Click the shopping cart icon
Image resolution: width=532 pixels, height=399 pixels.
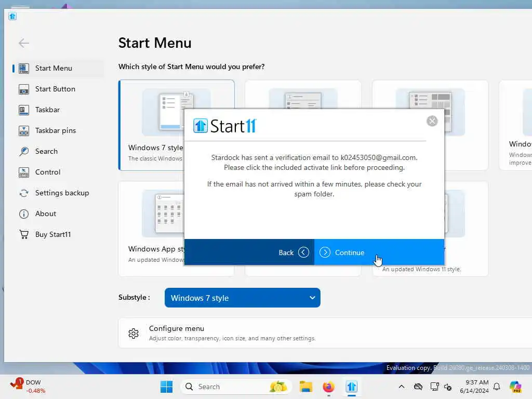tap(24, 234)
